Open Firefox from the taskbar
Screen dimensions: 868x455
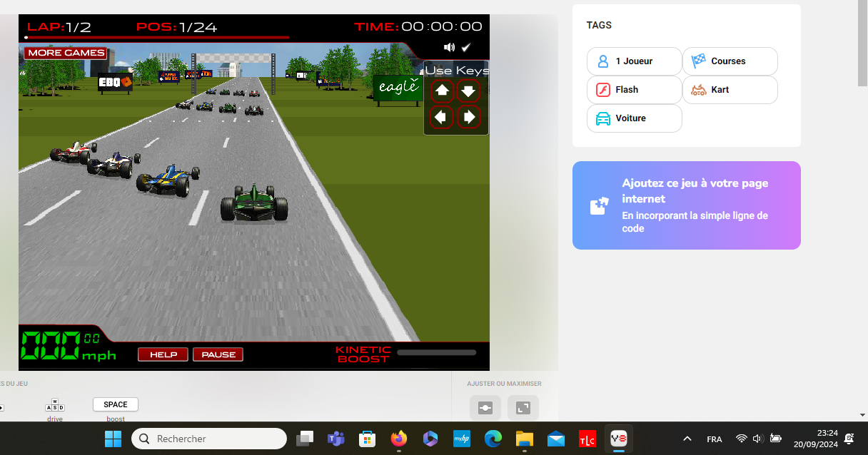398,439
